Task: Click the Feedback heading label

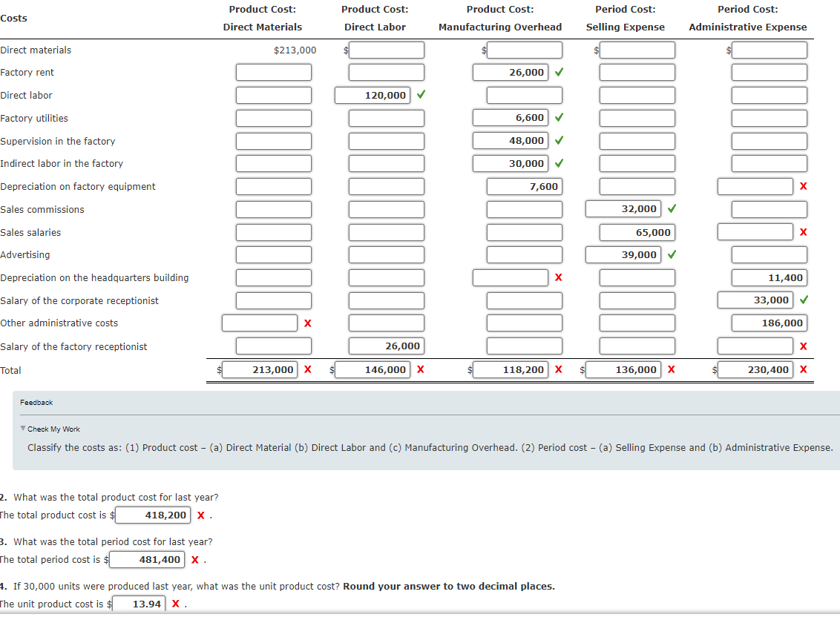Action: tap(36, 402)
